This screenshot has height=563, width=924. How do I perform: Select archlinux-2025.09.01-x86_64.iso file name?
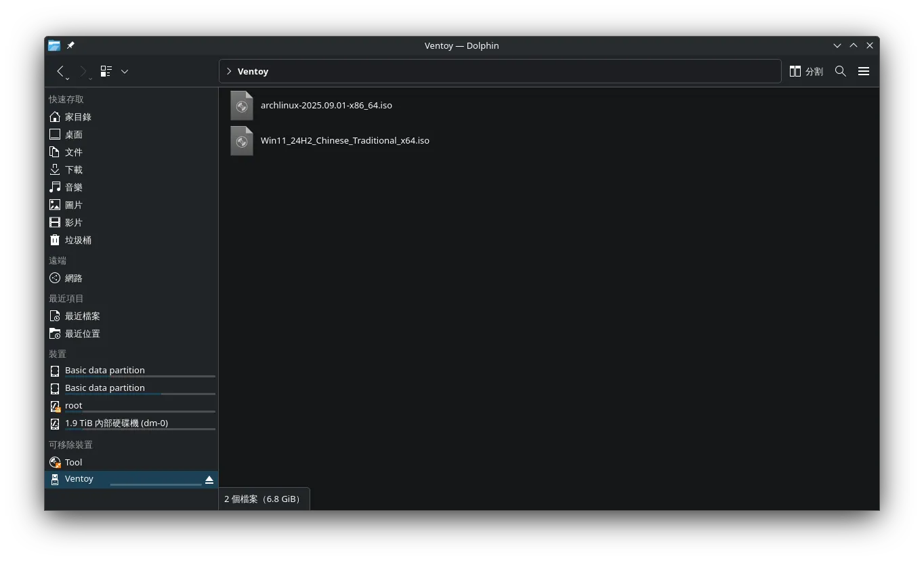pos(327,105)
